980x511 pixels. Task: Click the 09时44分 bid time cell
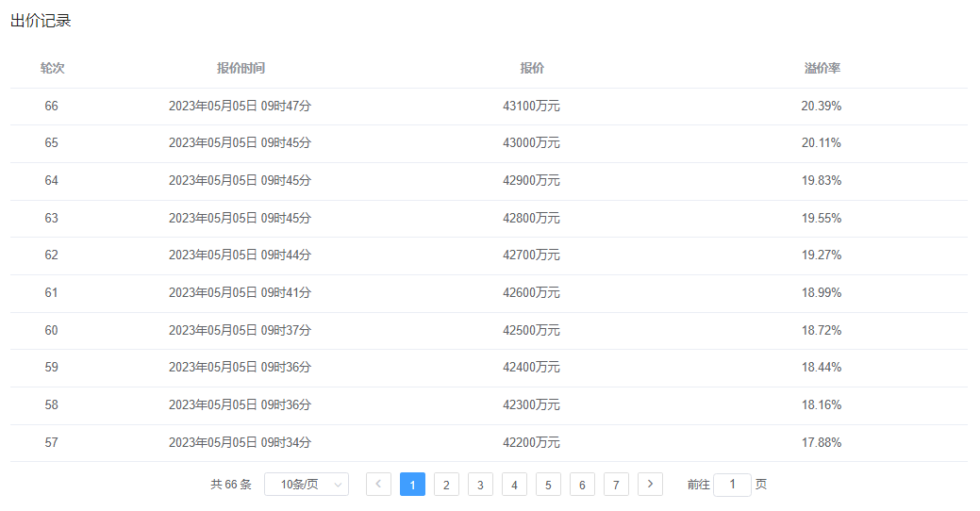(240, 255)
